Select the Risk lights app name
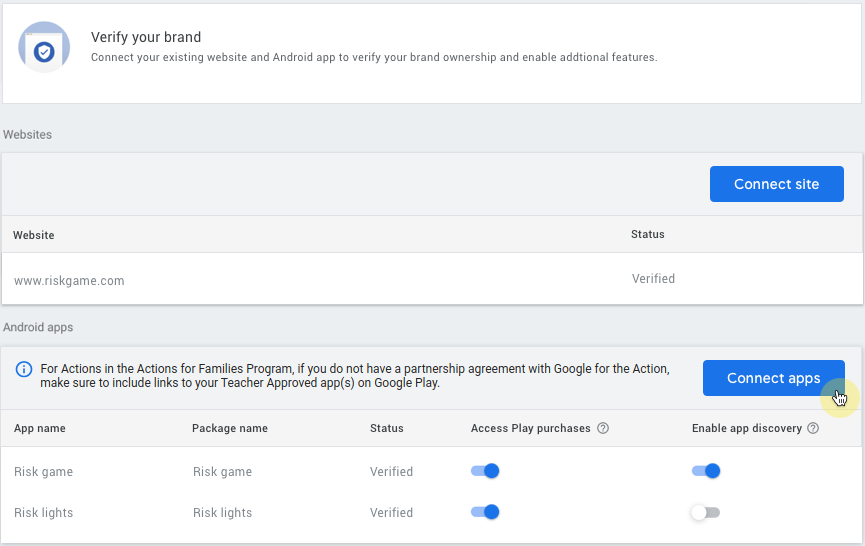The image size is (865, 546). pyautogui.click(x=43, y=513)
